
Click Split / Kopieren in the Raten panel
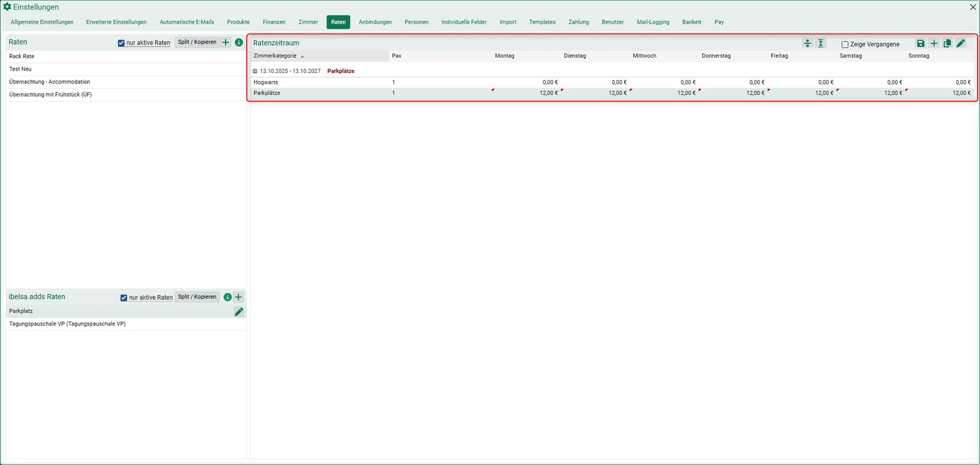[x=197, y=42]
